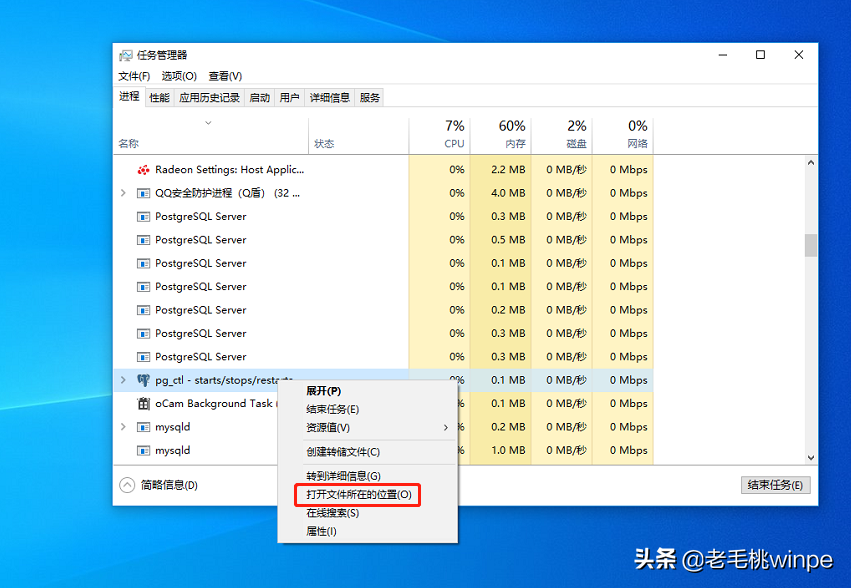851x588 pixels.
Task: Open the 资源值(V) submenu arrow
Action: pos(446,428)
